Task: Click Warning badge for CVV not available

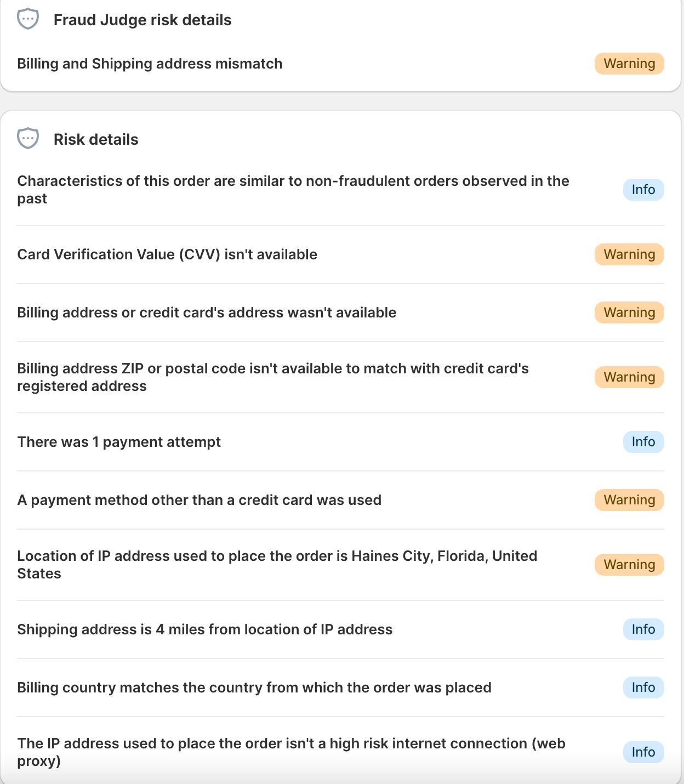Action: tap(629, 254)
